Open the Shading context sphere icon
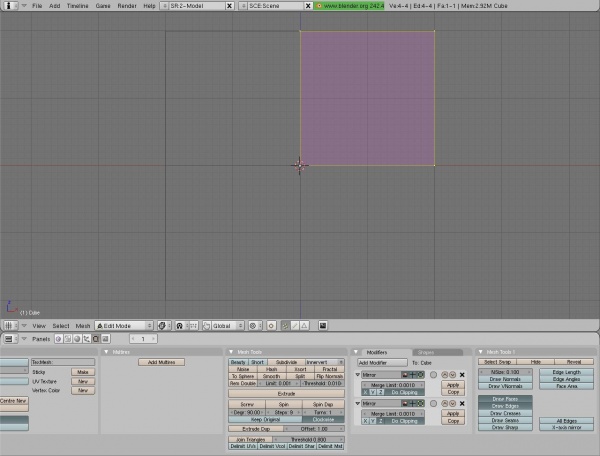Screen dimensions: 600x456 [x=77, y=339]
